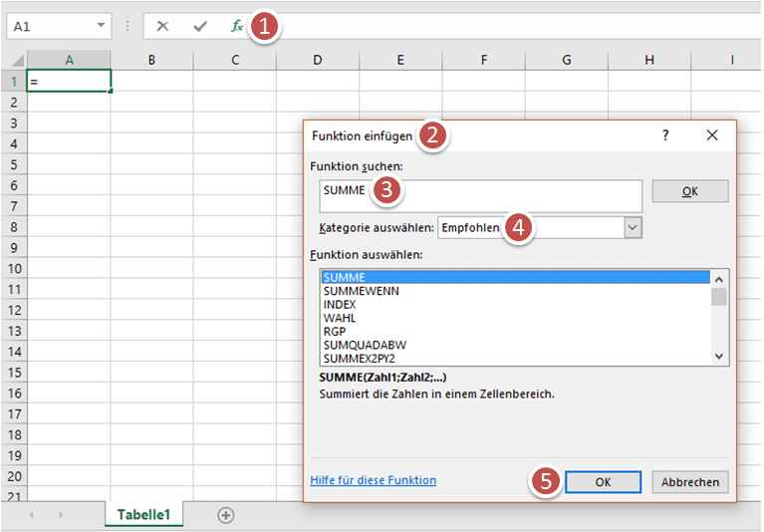764x532 pixels.
Task: Close the Funktion einfügen dialog
Action: point(712,135)
